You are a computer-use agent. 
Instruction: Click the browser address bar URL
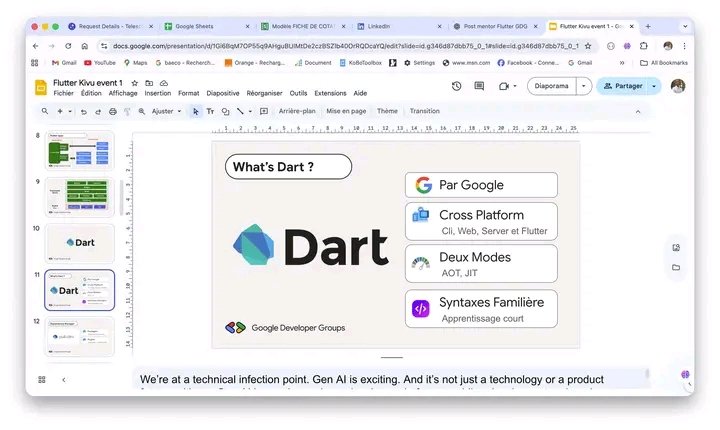tap(344, 46)
